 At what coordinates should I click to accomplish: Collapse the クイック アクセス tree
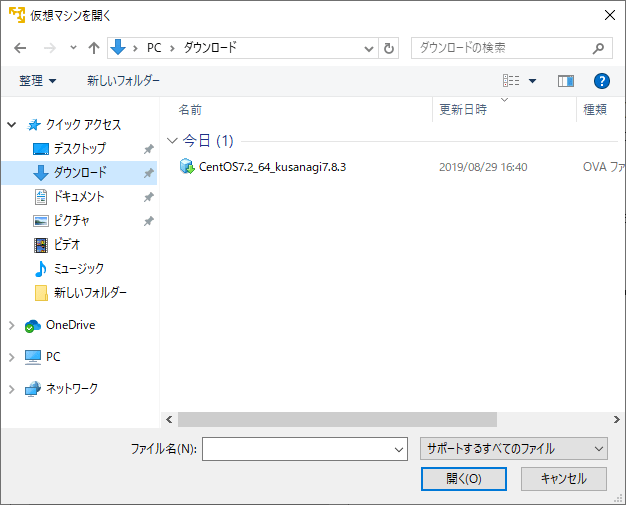pos(12,125)
